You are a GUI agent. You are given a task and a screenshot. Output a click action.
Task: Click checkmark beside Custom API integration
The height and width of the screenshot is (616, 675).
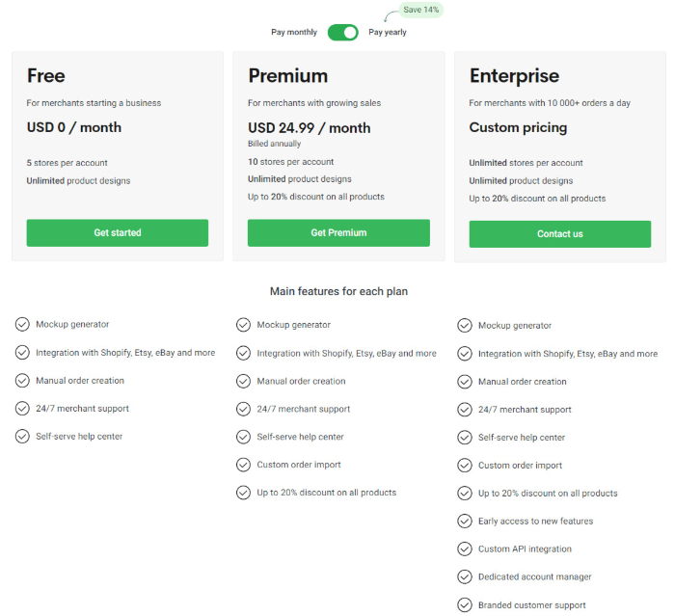pos(465,549)
